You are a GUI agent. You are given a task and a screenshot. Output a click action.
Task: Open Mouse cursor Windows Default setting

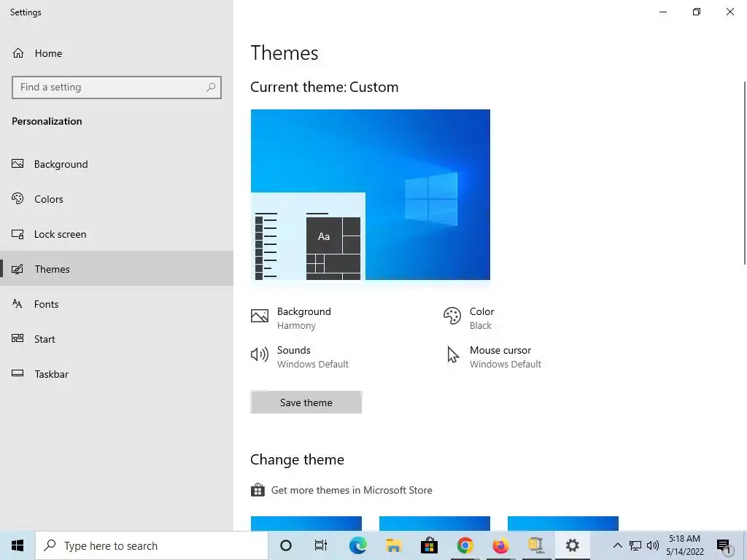point(492,357)
